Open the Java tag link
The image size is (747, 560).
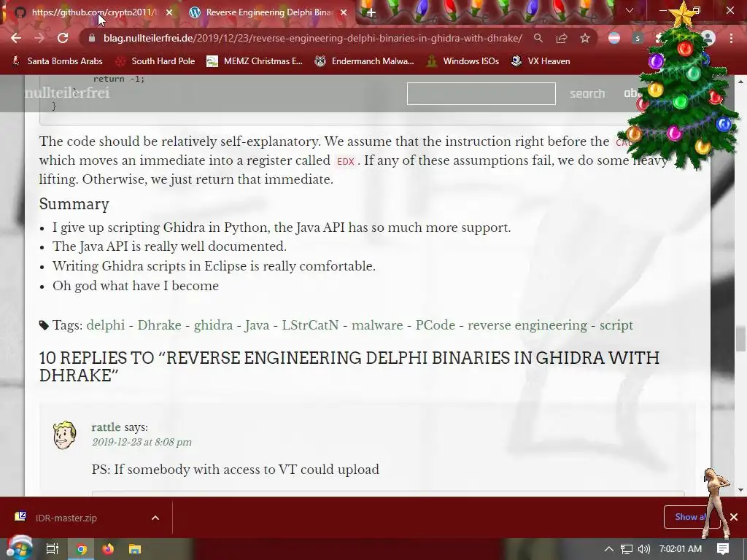(258, 325)
